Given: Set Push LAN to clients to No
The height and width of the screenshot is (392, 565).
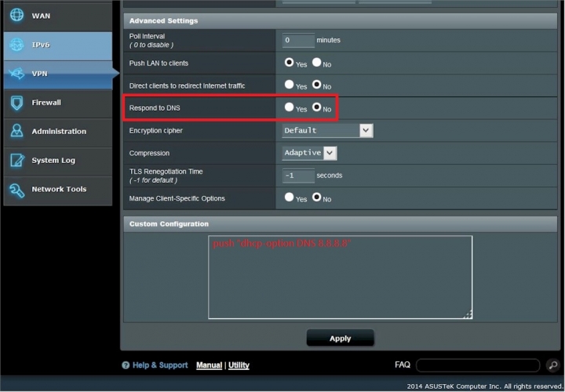Looking at the screenshot, I should click(317, 62).
